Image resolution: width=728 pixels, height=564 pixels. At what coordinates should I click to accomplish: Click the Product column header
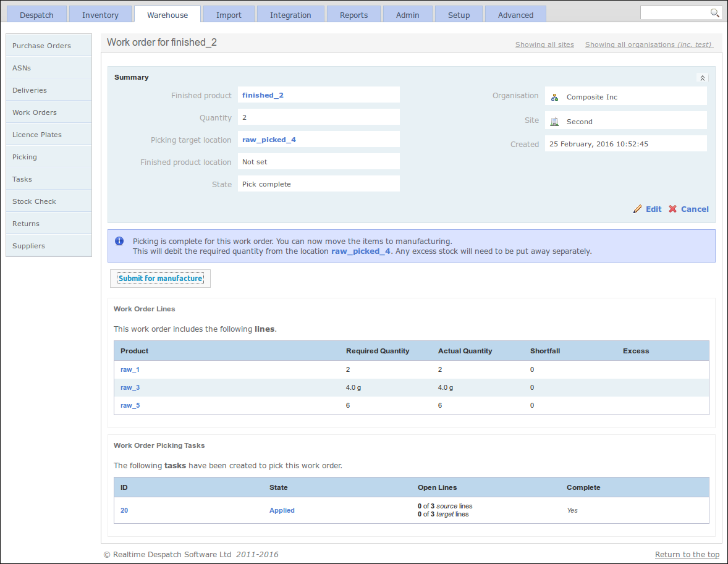tap(134, 351)
